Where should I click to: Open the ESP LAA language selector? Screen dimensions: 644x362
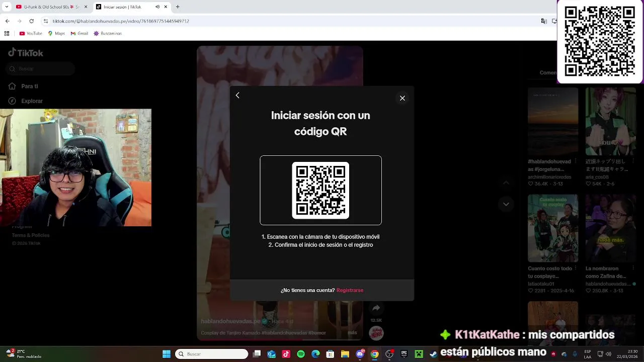588,354
